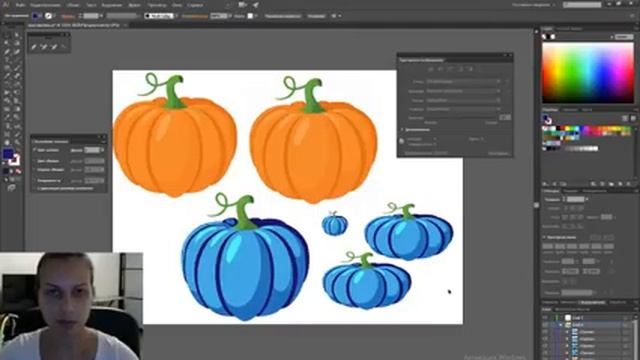This screenshot has width=640, height=360.
Task: Select the Hand tool
Action: pyautogui.click(x=7, y=142)
